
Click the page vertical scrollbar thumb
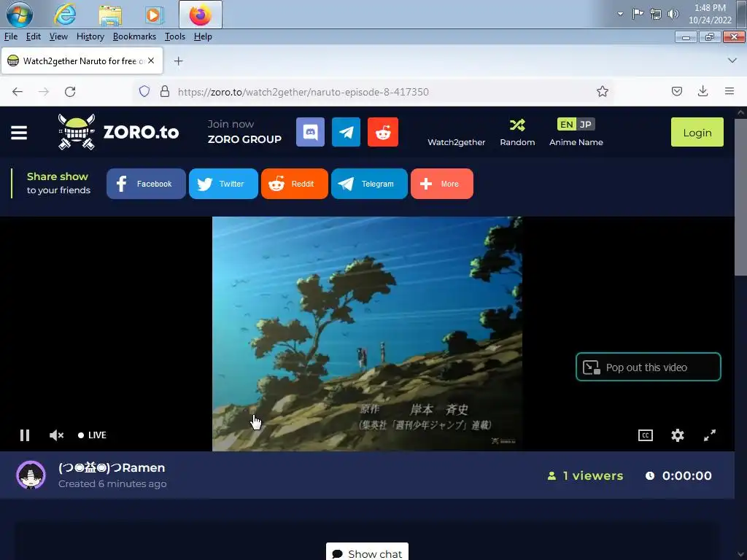pos(740,197)
